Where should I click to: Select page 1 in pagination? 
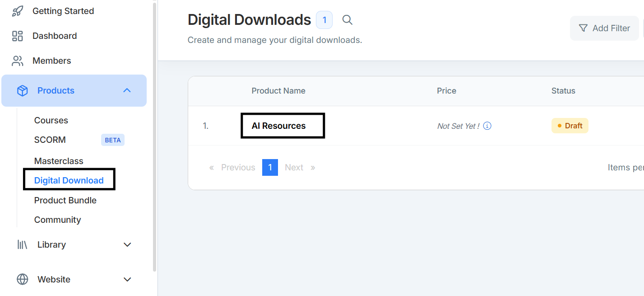270,167
